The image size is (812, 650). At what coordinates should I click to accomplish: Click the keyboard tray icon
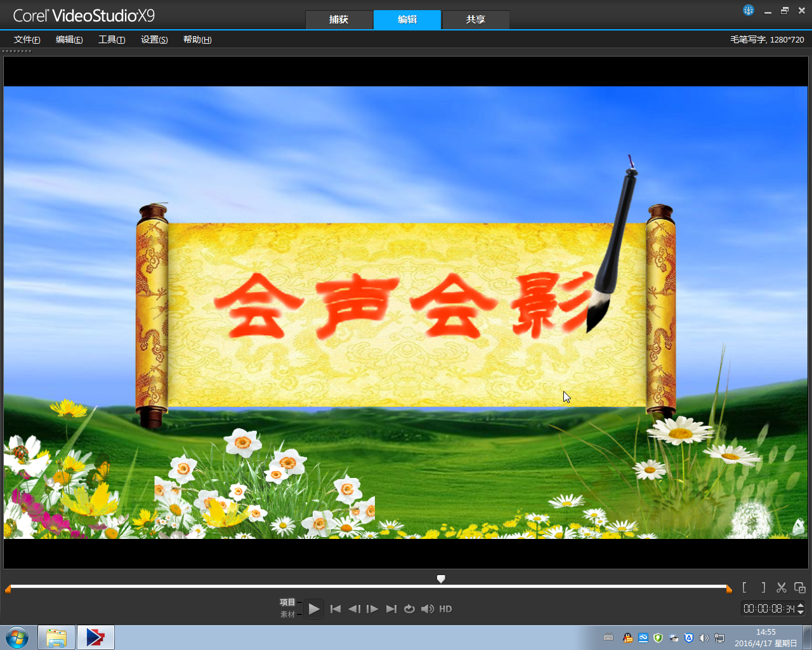click(608, 638)
